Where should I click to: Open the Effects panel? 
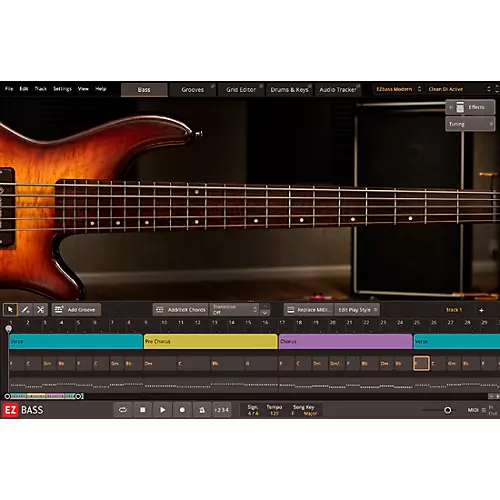(x=470, y=107)
